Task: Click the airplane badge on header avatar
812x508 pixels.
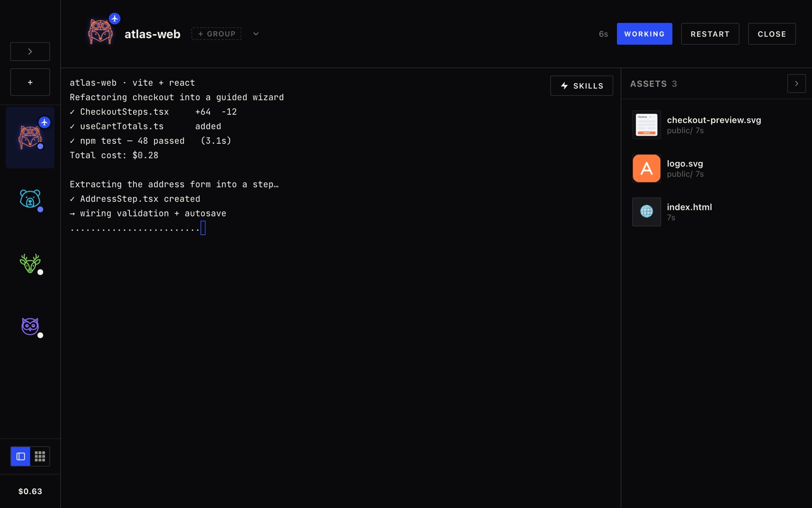Action: pyautogui.click(x=115, y=19)
